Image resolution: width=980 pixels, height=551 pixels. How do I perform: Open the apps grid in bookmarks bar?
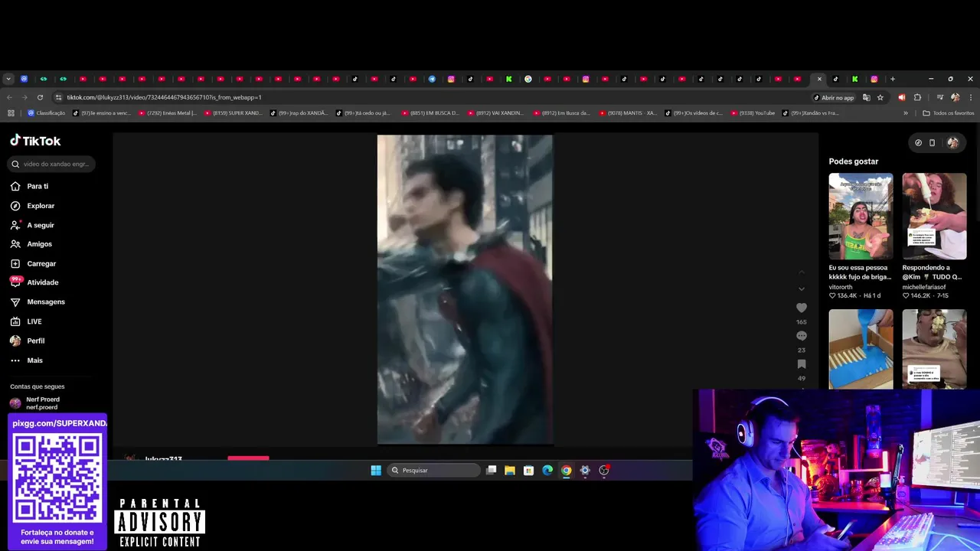pyautogui.click(x=11, y=113)
